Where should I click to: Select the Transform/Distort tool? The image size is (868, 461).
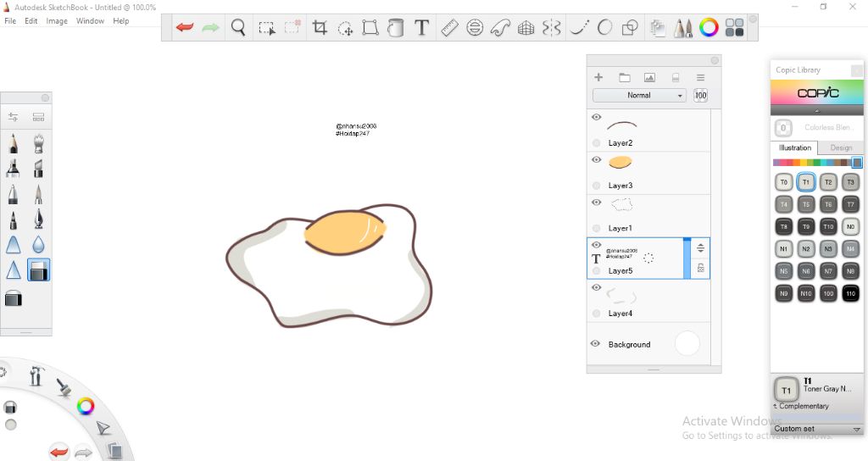point(370,27)
